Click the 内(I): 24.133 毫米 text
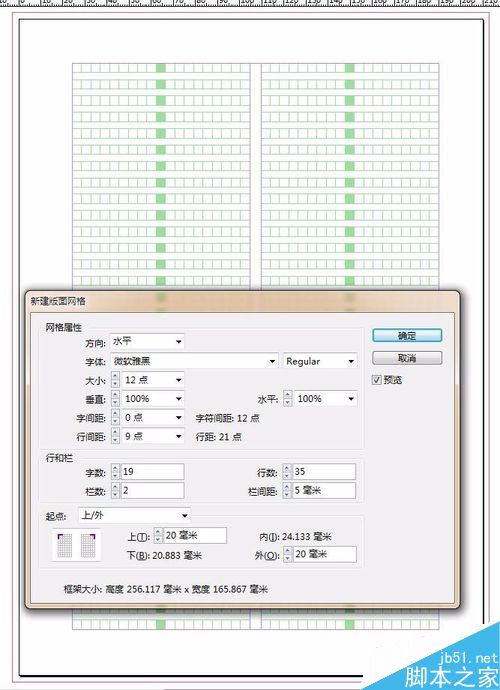The width and height of the screenshot is (500, 690). 295,537
